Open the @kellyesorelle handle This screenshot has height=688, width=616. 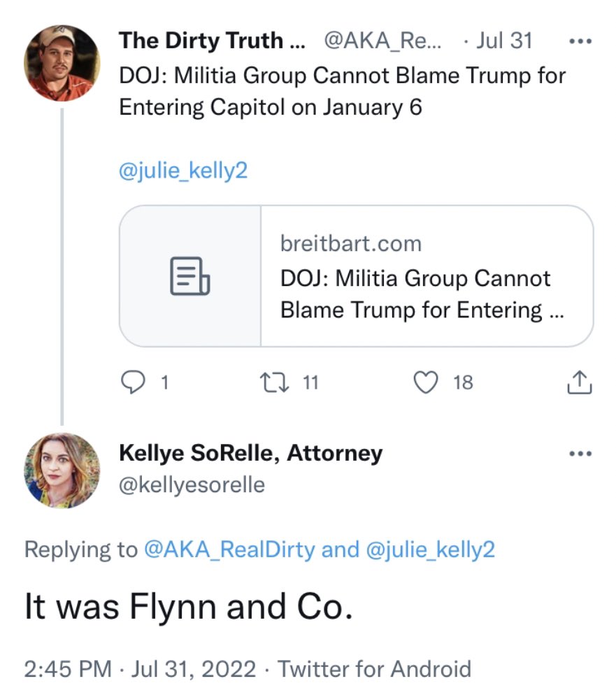192,485
